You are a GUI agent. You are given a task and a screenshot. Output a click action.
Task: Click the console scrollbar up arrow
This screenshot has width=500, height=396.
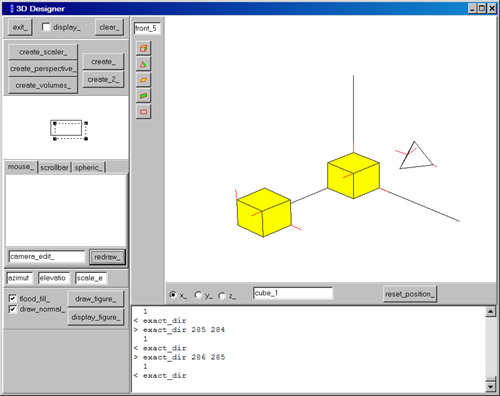coord(490,312)
